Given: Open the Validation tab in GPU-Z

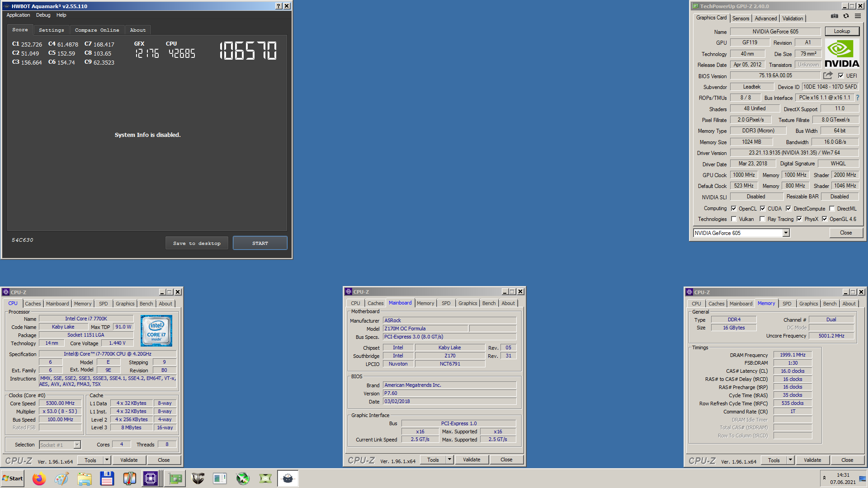Looking at the screenshot, I should 793,18.
